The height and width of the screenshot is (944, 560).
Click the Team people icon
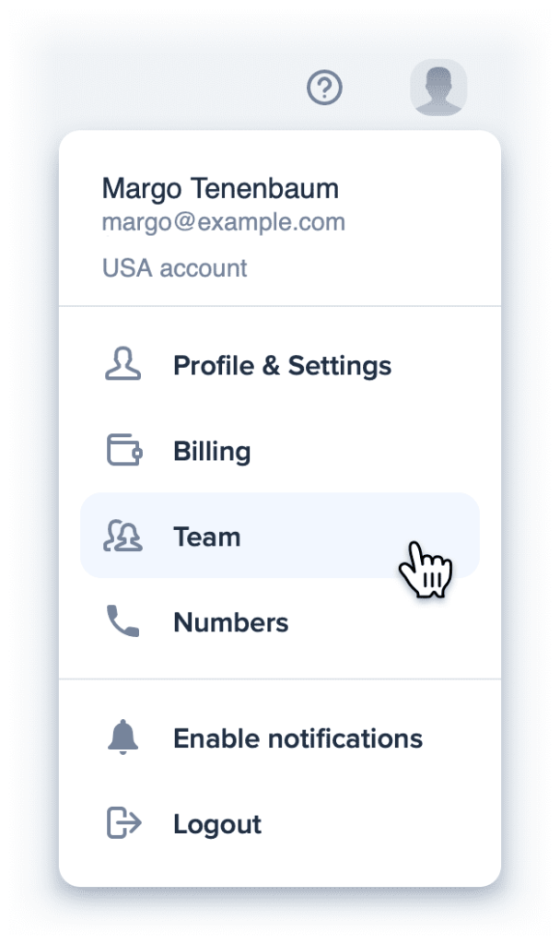coord(122,537)
